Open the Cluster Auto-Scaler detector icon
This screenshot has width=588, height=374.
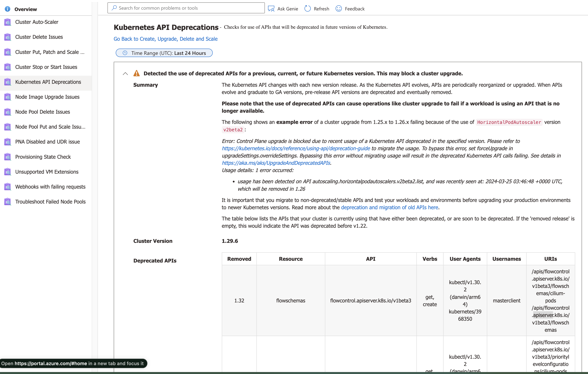(x=7, y=22)
